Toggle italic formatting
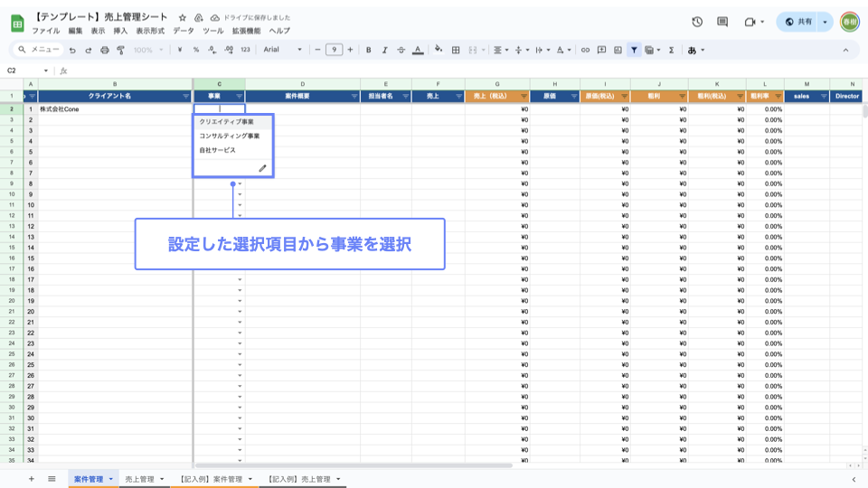The height and width of the screenshot is (488, 868). pyautogui.click(x=385, y=50)
